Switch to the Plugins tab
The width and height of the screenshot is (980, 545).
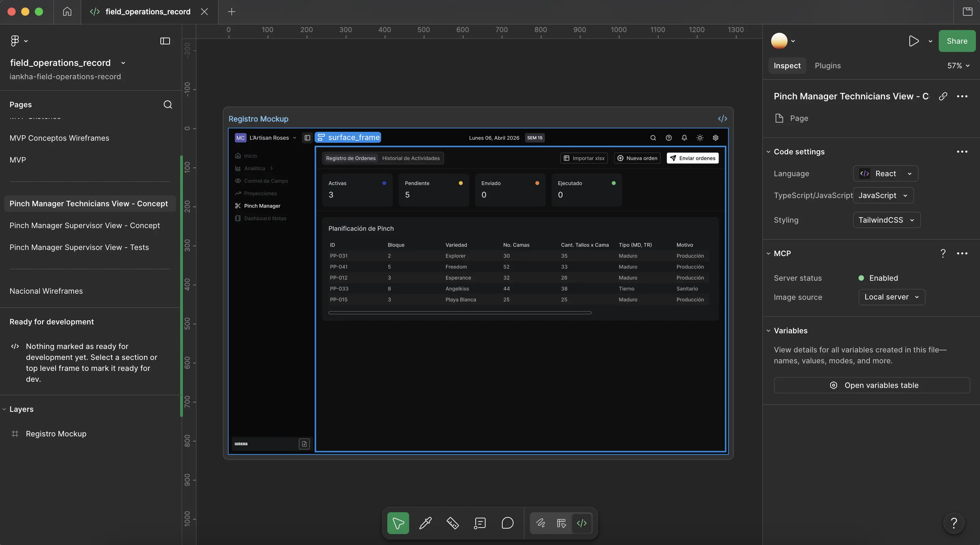coord(827,66)
